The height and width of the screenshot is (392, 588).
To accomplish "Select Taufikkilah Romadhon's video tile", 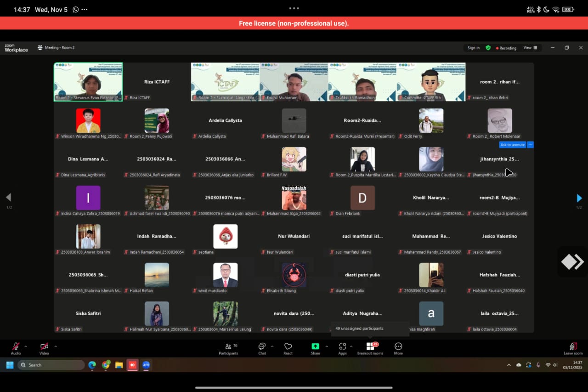I will pyautogui.click(x=362, y=82).
